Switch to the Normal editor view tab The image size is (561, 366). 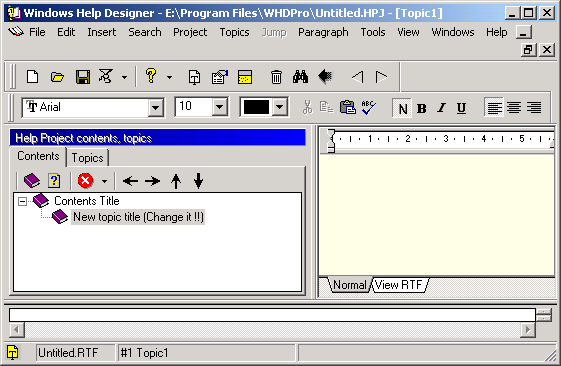pos(350,285)
